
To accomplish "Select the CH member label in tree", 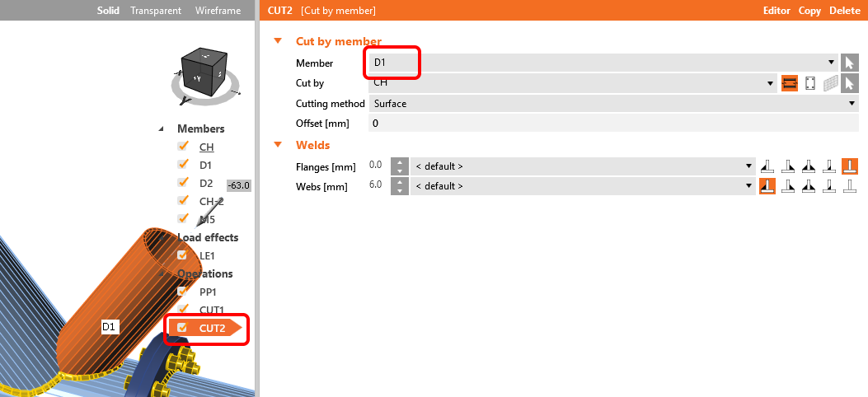I will 206,147.
